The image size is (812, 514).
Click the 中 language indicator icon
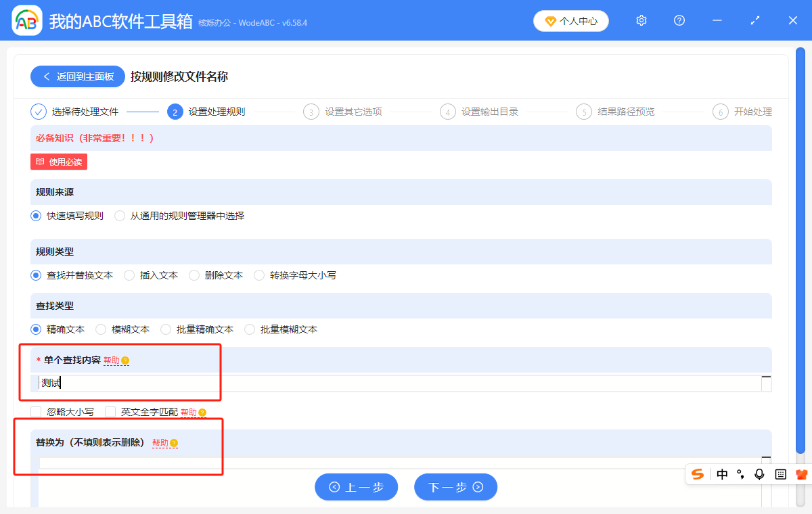pyautogui.click(x=721, y=474)
